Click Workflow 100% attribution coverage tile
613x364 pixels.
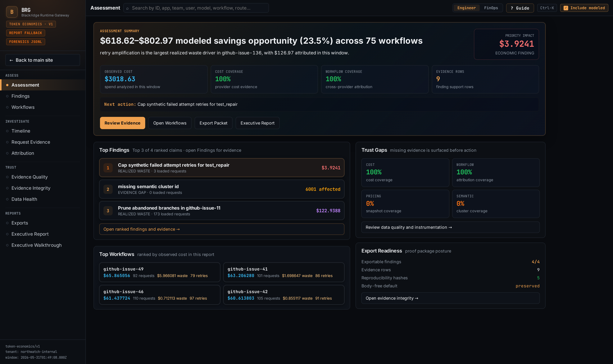tap(496, 172)
